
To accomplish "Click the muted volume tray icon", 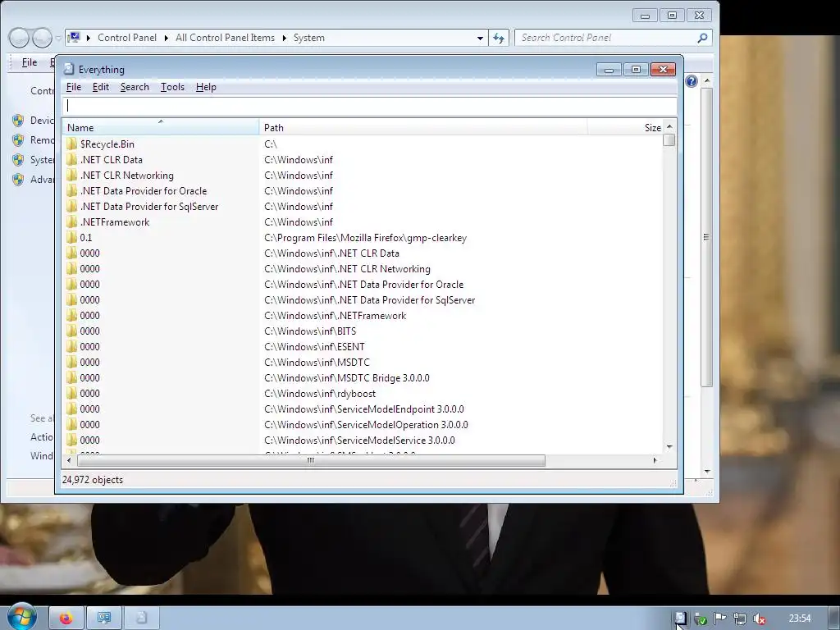I will tap(759, 619).
